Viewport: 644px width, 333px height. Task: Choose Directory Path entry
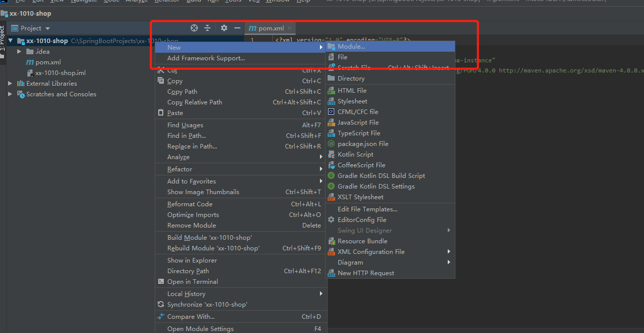click(240, 271)
